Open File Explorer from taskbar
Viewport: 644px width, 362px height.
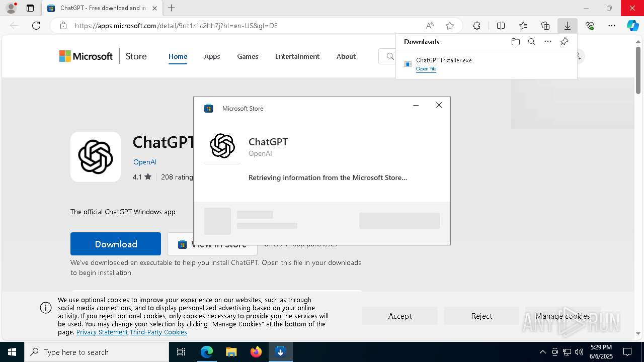click(231, 352)
